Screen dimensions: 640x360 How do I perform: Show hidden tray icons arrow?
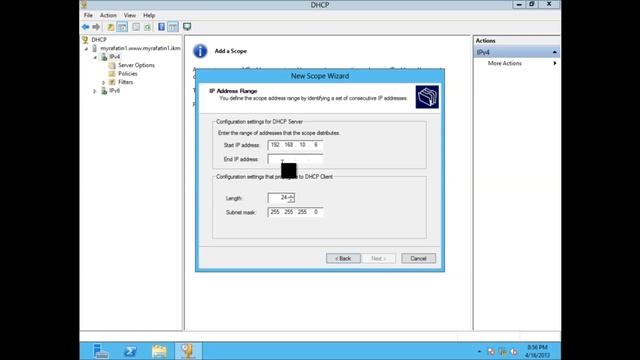coord(479,351)
